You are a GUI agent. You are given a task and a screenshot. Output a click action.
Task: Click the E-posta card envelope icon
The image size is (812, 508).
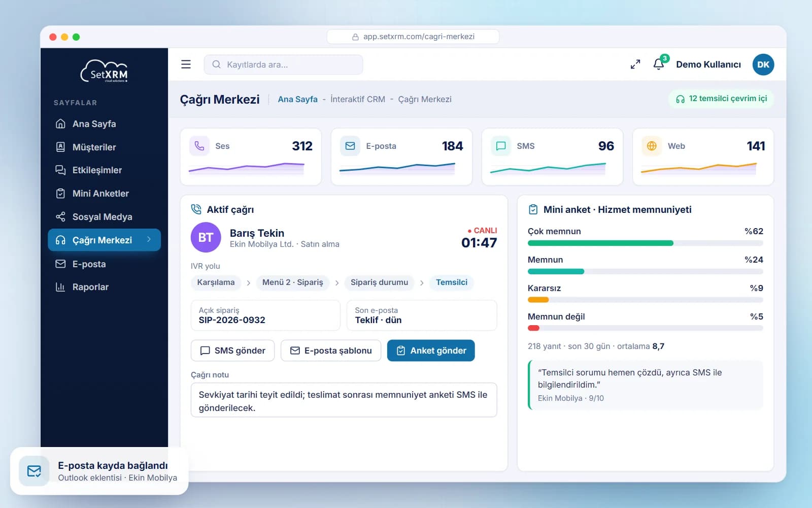click(x=350, y=146)
